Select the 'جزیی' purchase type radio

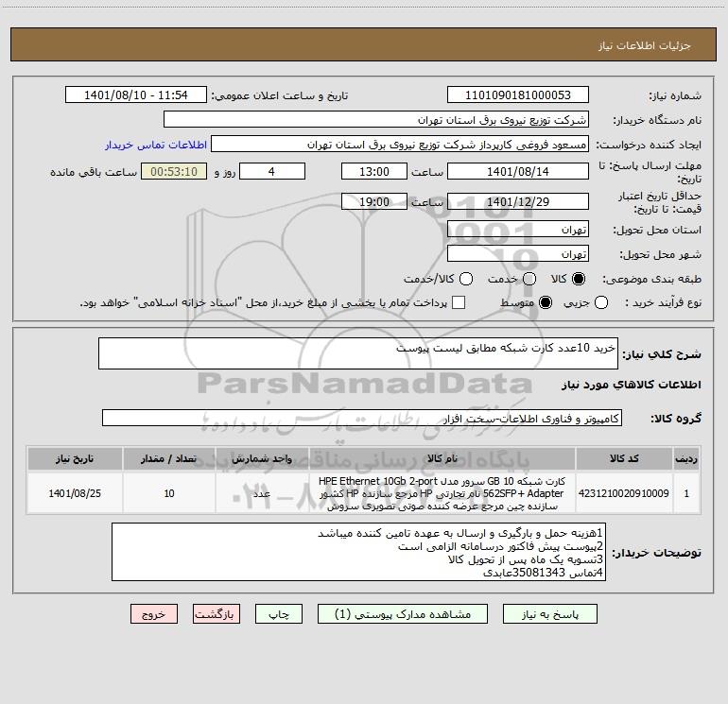coord(601,302)
